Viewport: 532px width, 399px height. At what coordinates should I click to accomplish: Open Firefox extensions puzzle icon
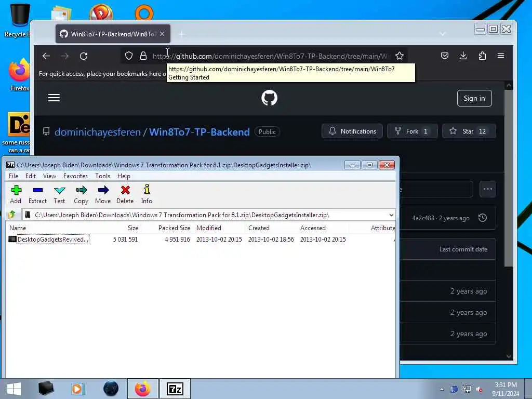pyautogui.click(x=482, y=56)
